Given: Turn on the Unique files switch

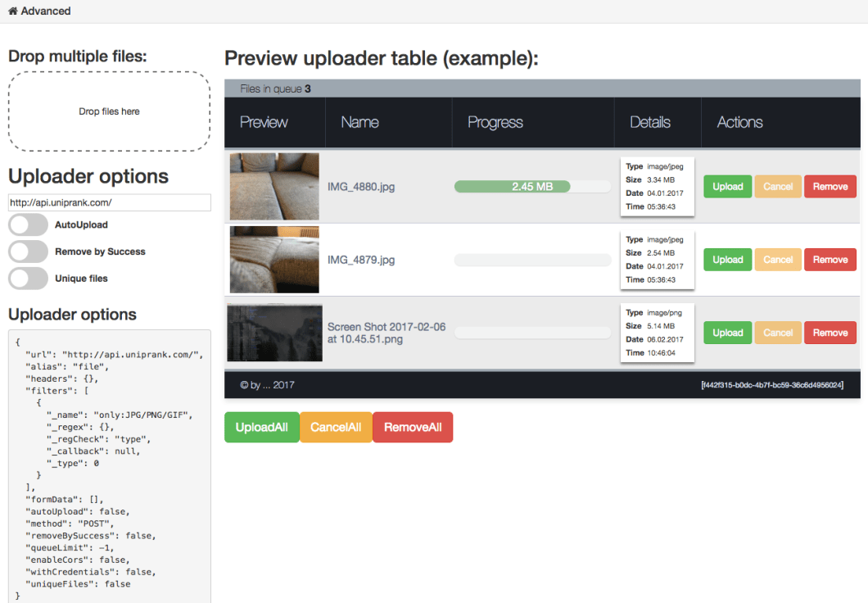Looking at the screenshot, I should [28, 279].
